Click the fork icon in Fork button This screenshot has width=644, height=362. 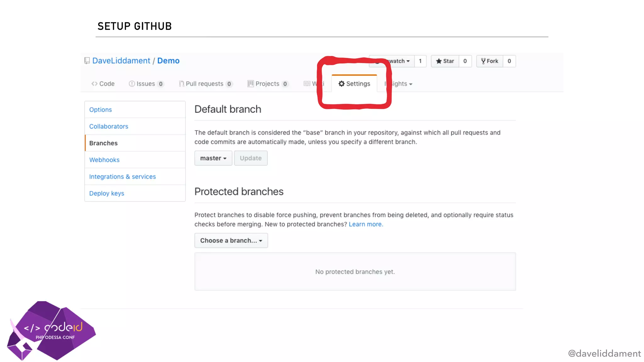click(x=483, y=61)
